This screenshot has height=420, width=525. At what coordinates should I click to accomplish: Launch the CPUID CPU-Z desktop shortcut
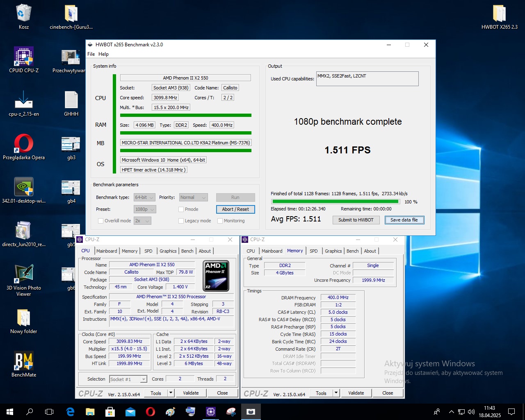click(24, 60)
